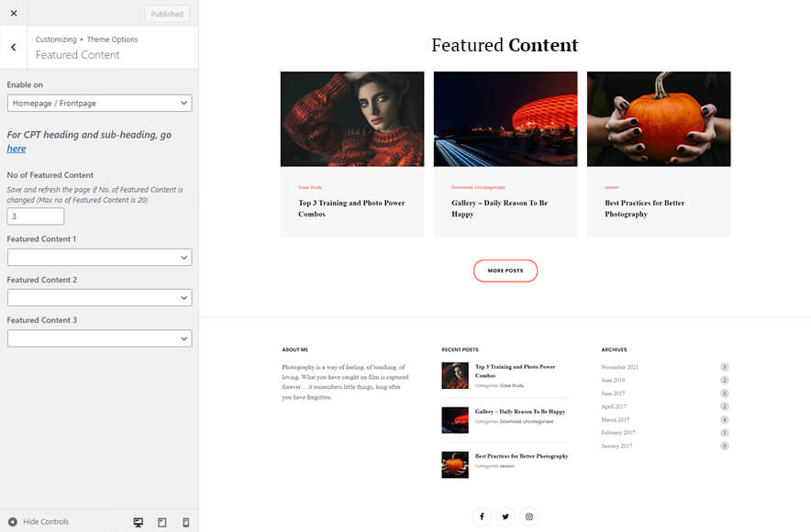811x532 pixels.
Task: Switch to desktop preview icon
Action: point(139,522)
